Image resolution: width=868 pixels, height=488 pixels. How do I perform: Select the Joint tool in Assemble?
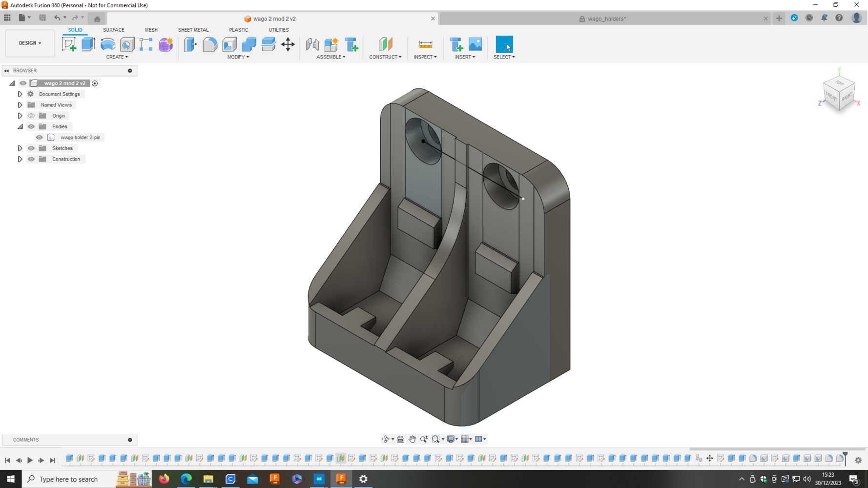pyautogui.click(x=312, y=44)
